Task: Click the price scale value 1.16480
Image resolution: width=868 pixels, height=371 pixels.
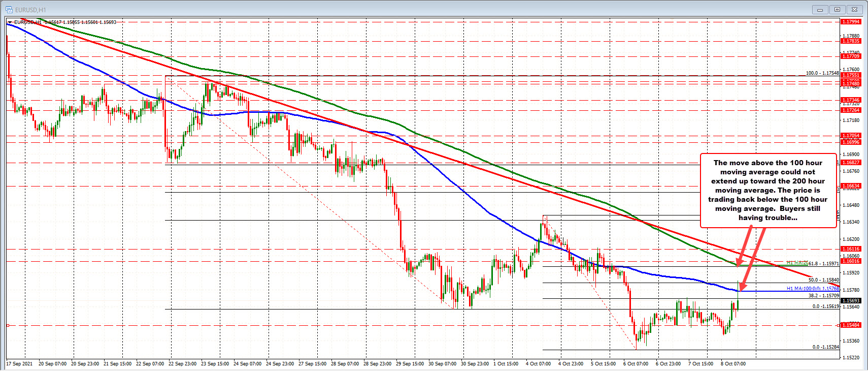Action: click(851, 205)
